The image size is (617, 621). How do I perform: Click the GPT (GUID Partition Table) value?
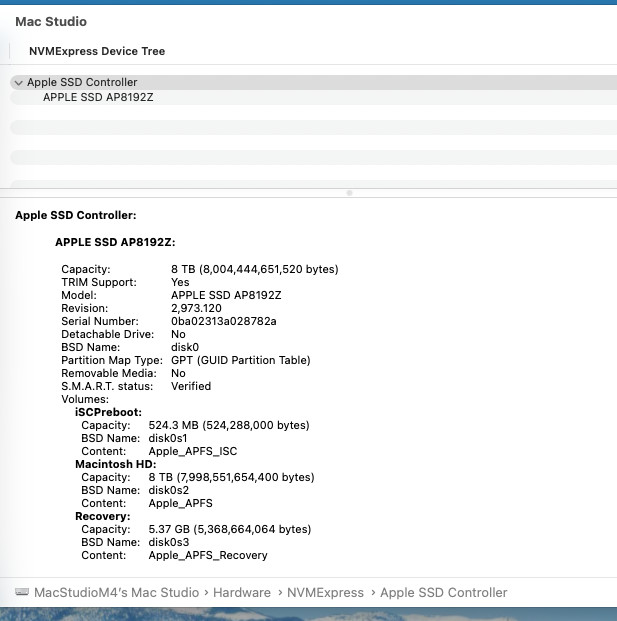241,360
